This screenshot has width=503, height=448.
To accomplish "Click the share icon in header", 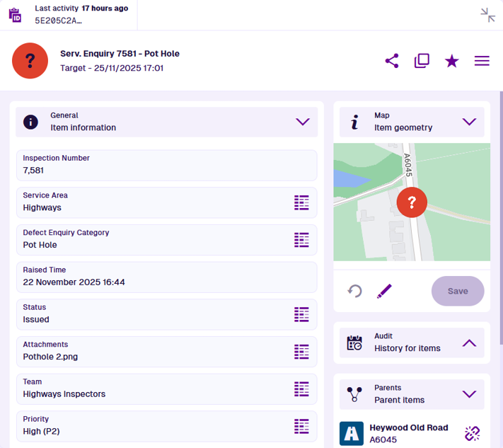I will point(392,61).
